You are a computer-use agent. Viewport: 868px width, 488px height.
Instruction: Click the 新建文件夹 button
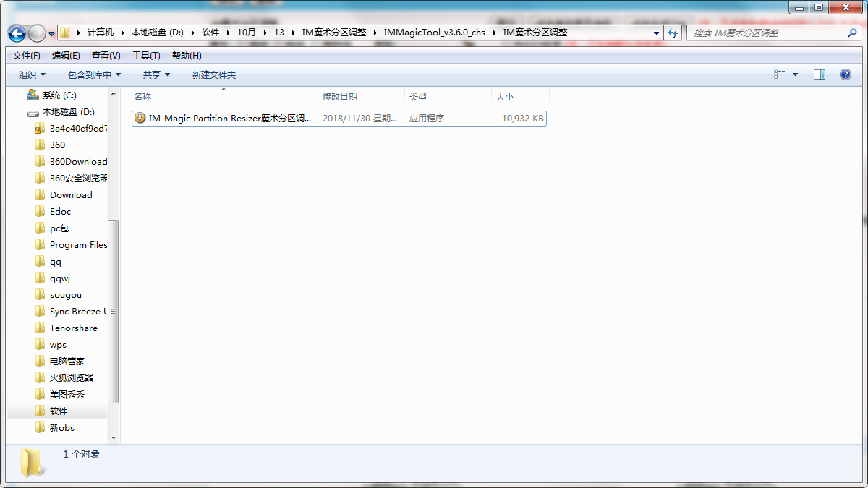pos(214,74)
